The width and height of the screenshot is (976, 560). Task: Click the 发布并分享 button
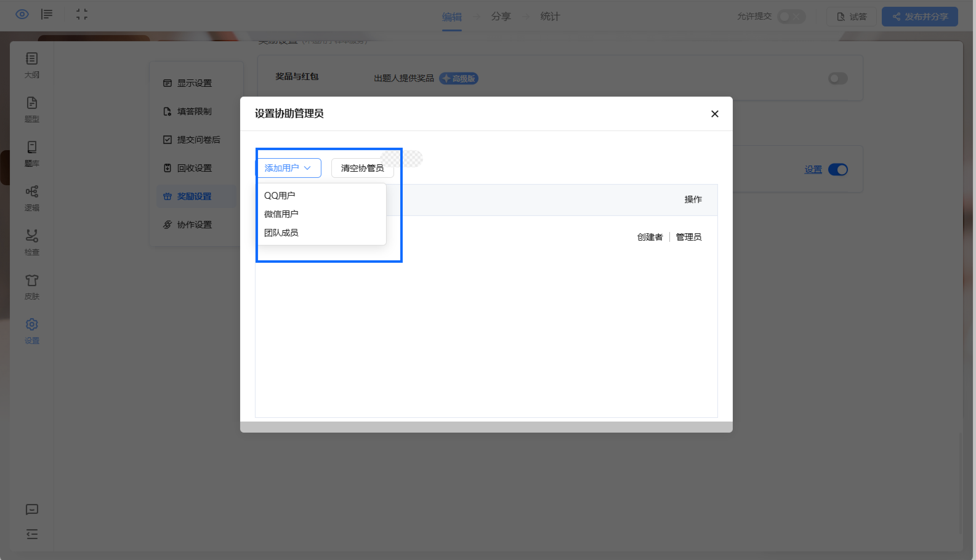point(920,17)
